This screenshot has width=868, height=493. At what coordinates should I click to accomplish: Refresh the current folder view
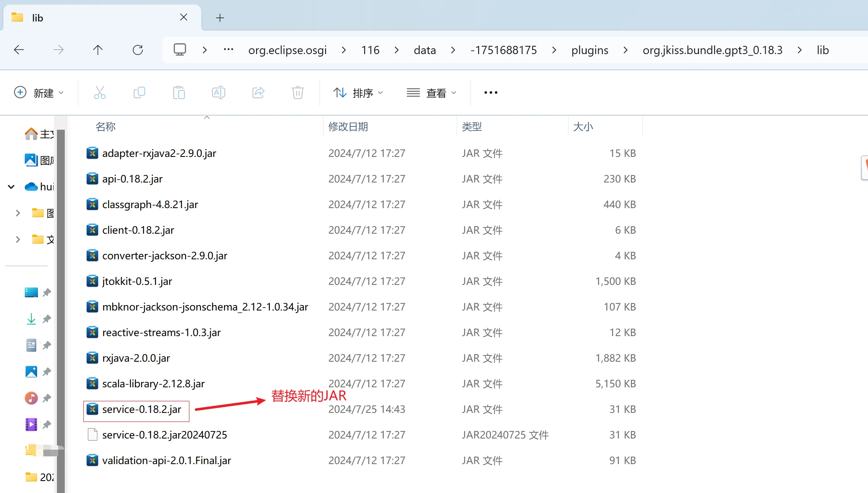138,50
